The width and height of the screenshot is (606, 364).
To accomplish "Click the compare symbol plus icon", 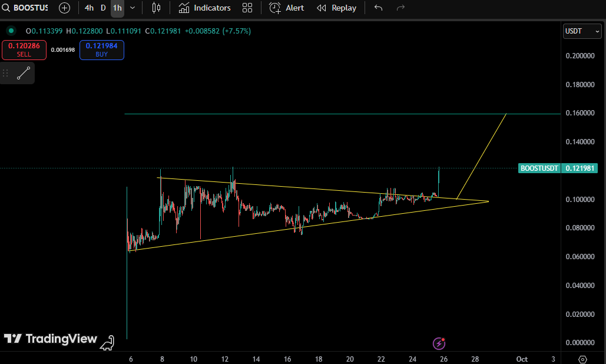I will point(64,8).
